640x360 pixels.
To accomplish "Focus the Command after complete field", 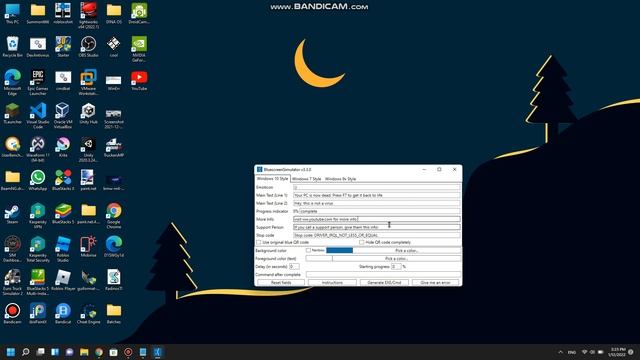I will (383, 275).
